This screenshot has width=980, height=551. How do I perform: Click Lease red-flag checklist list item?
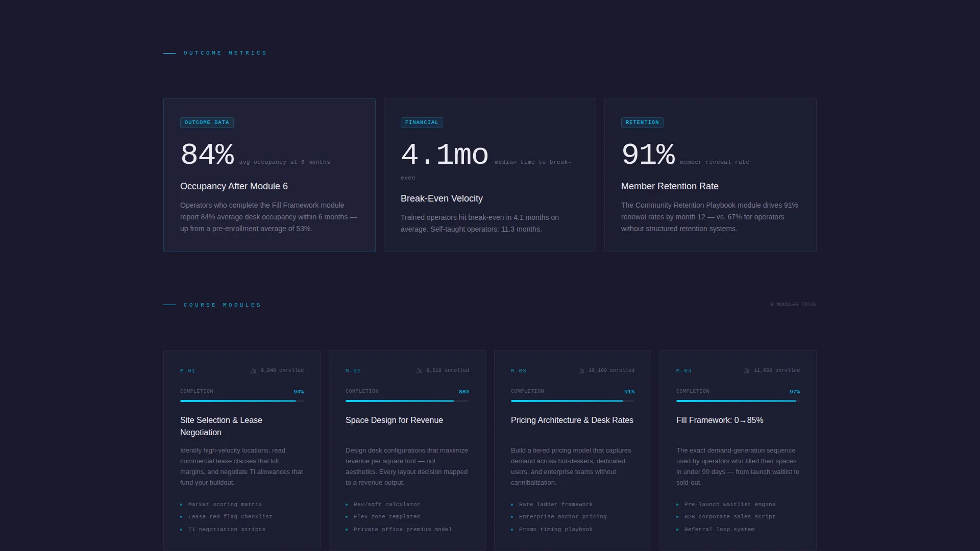[230, 517]
